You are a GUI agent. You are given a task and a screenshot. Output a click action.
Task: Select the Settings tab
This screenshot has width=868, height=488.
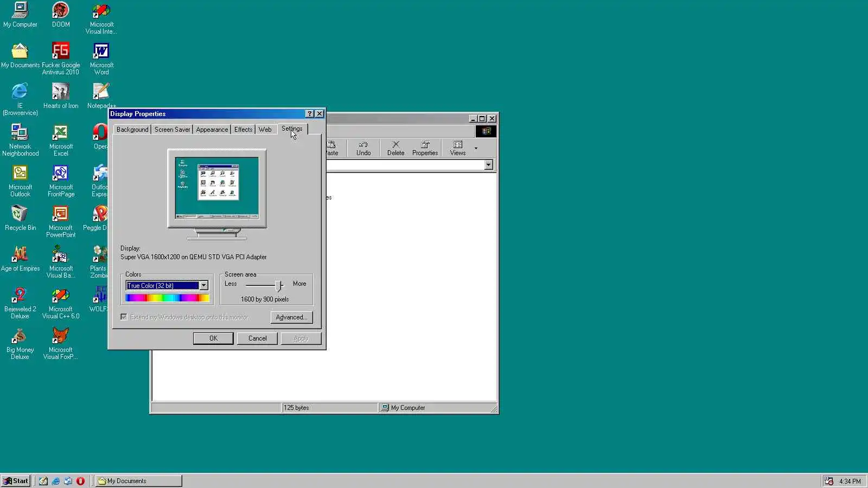pos(292,129)
